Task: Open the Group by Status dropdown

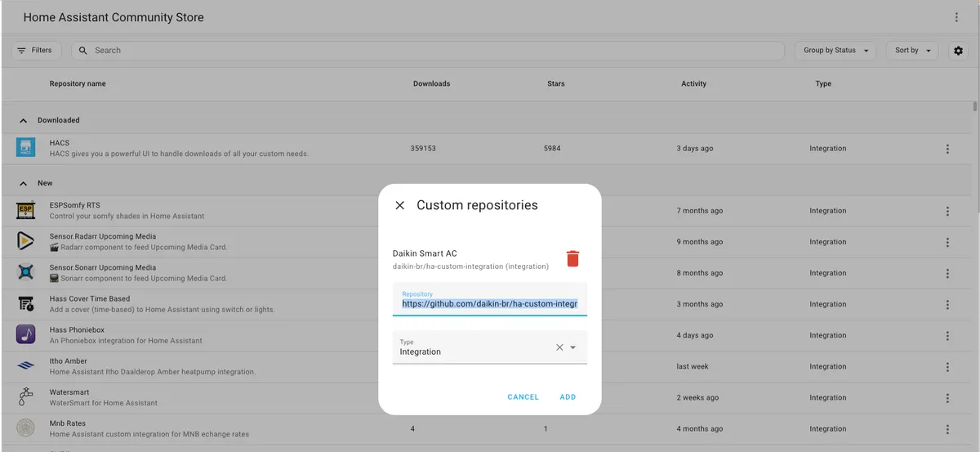Action: (x=835, y=51)
